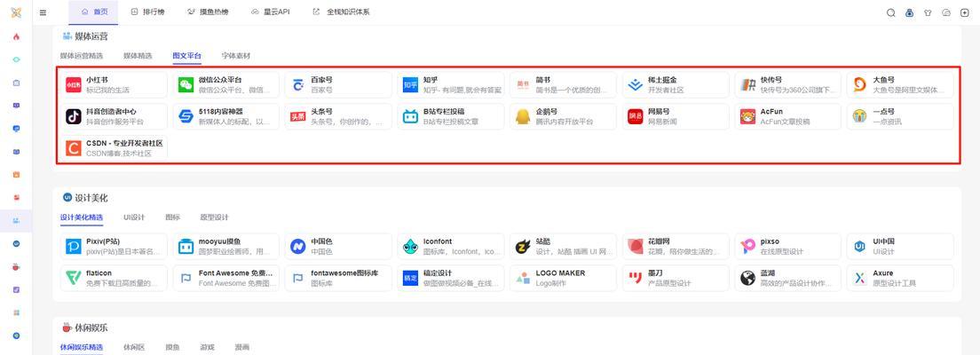Open the pixso card
The image size is (980, 355).
click(x=788, y=246)
